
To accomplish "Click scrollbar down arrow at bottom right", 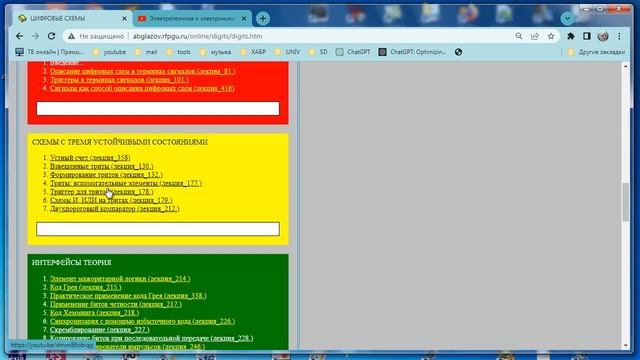I will [626, 346].
